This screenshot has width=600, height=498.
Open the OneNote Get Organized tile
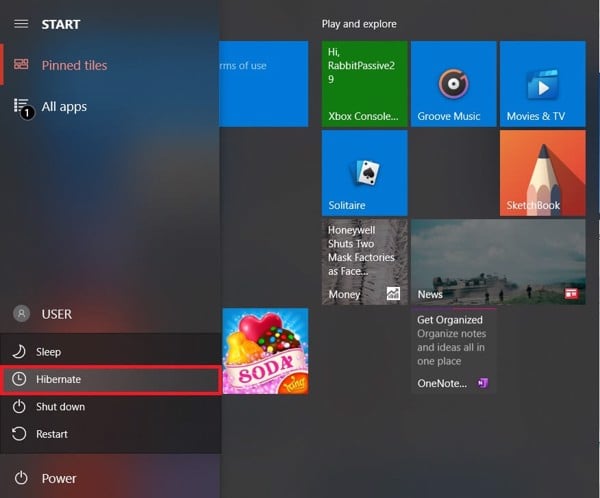[x=453, y=351]
